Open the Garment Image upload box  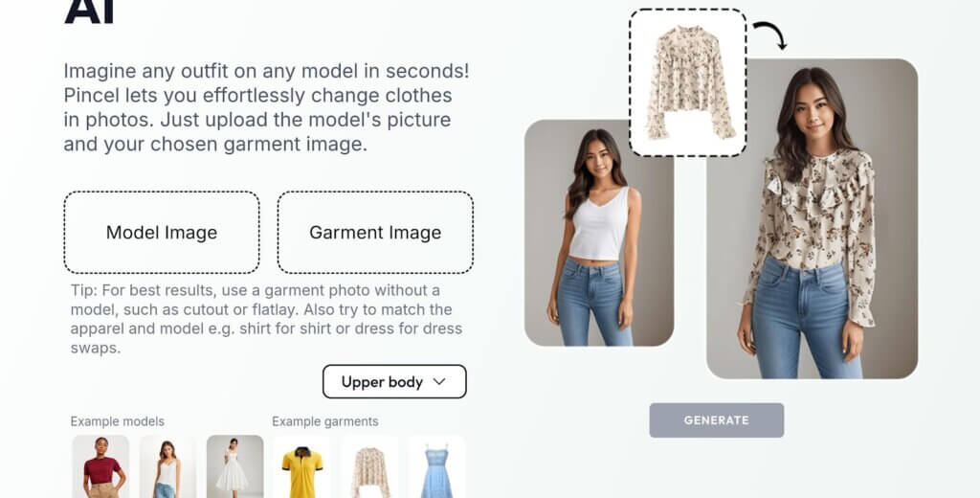(375, 232)
